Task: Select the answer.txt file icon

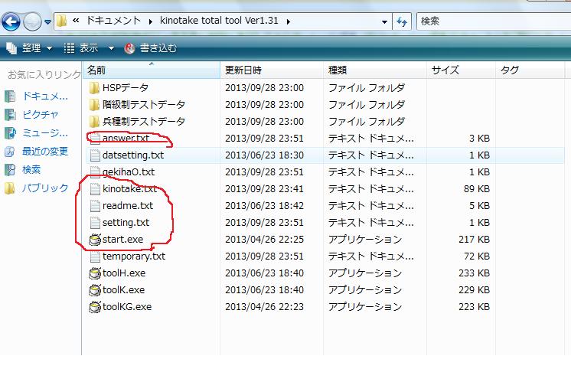Action: click(95, 139)
